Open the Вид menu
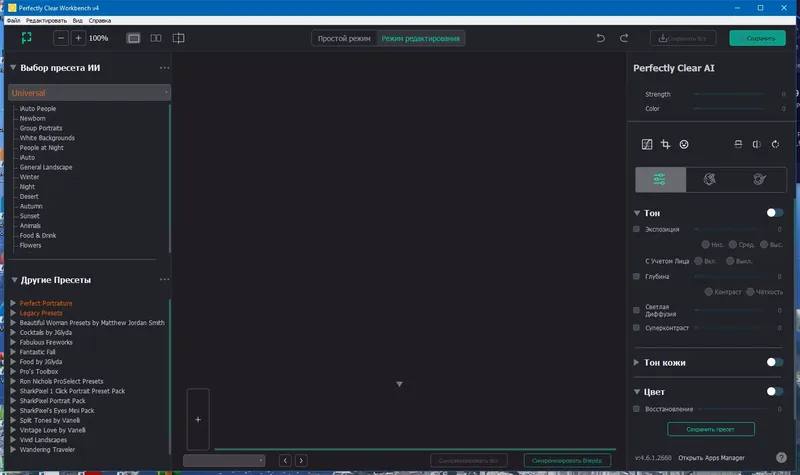Image resolution: width=800 pixels, height=475 pixels. (78, 21)
